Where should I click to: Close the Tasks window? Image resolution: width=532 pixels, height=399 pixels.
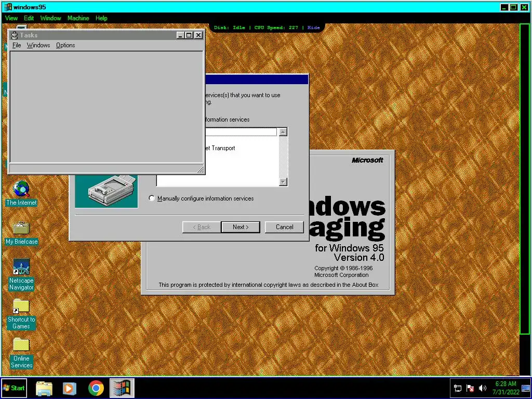pos(198,35)
